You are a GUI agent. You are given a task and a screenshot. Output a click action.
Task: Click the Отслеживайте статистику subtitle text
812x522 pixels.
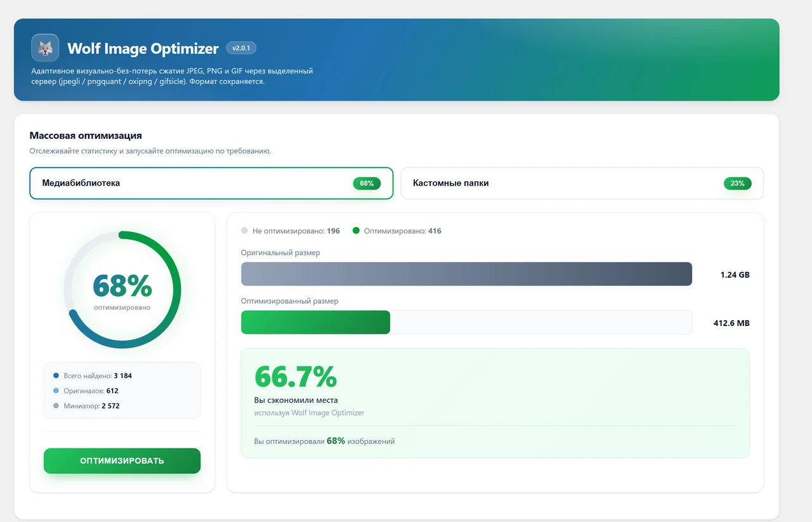point(150,151)
